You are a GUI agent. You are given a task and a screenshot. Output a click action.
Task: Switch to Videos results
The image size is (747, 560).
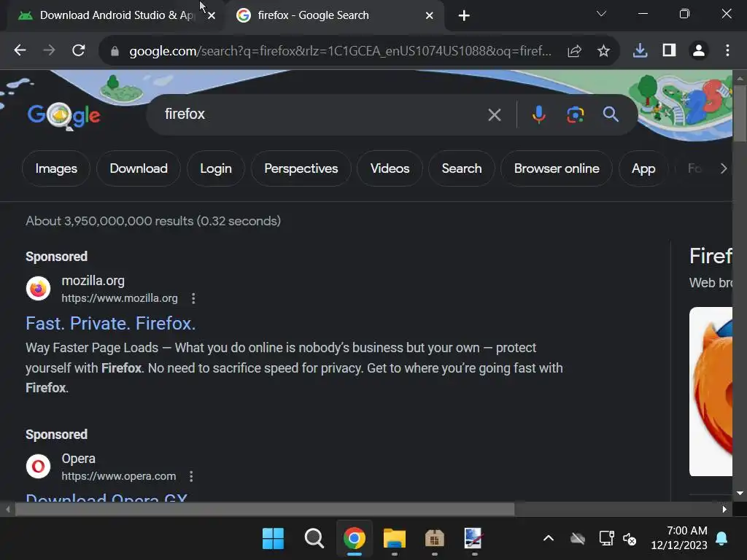[390, 168]
